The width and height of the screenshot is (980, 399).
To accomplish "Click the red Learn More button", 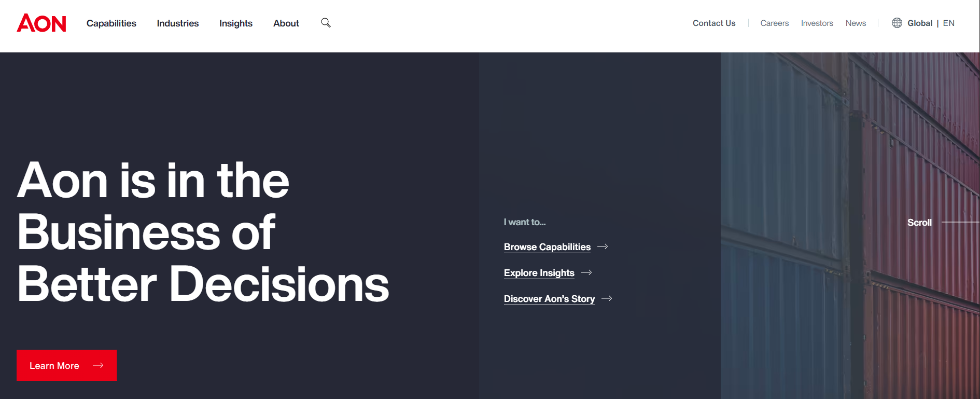I will (67, 365).
